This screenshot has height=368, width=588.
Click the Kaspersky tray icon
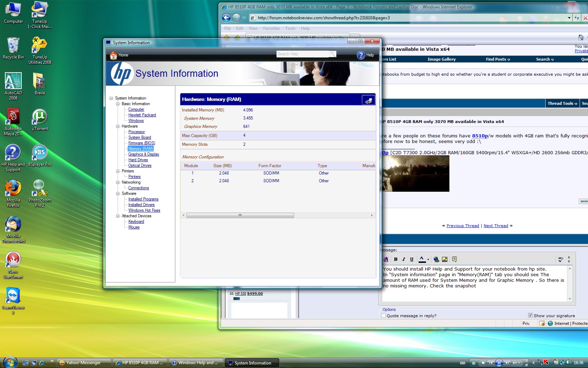(546, 362)
